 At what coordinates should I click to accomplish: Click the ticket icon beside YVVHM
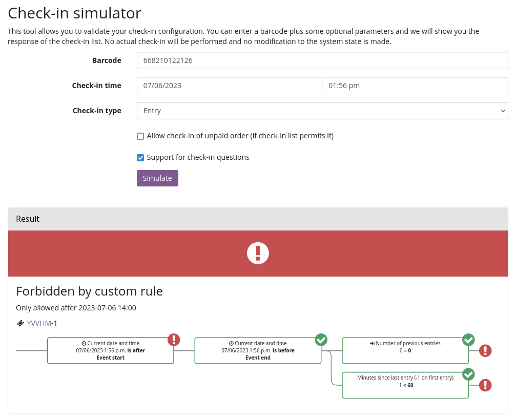[20, 323]
